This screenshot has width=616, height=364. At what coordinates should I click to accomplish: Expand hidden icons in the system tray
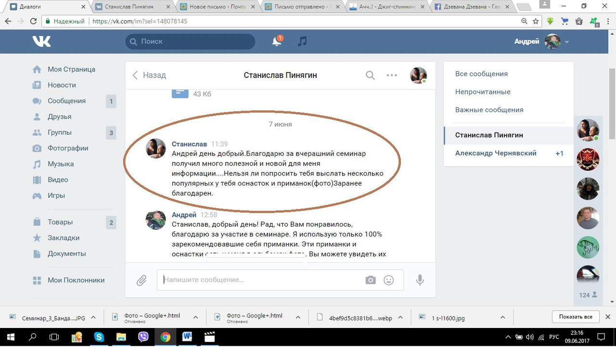click(508, 337)
